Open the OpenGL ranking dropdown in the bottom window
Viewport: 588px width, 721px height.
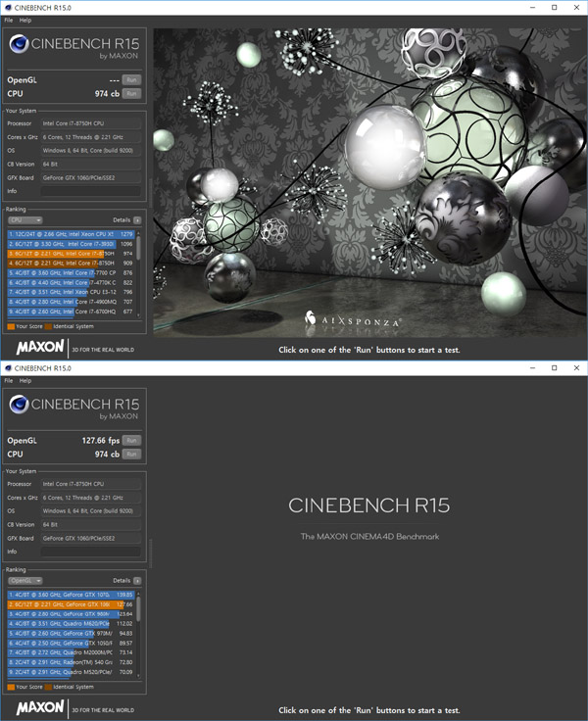(24, 581)
